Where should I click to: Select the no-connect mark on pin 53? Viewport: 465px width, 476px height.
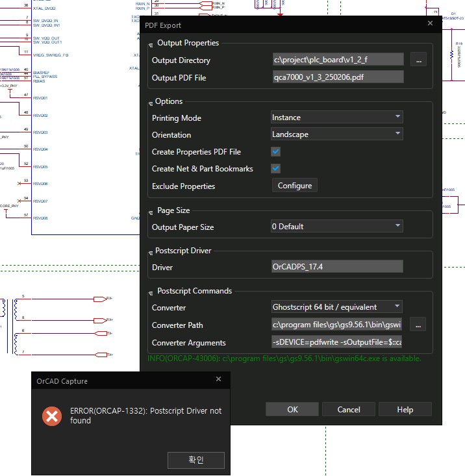pos(19,183)
